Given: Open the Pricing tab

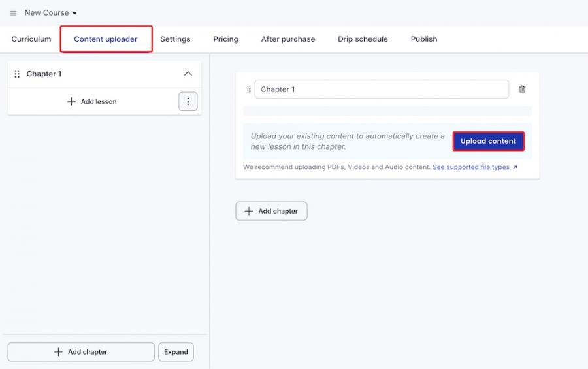Looking at the screenshot, I should click(225, 39).
